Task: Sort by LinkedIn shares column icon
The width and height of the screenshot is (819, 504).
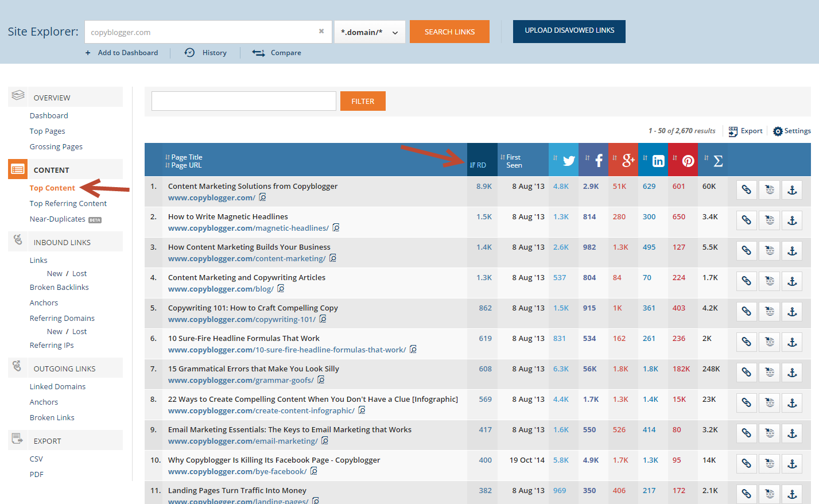Action: click(658, 161)
